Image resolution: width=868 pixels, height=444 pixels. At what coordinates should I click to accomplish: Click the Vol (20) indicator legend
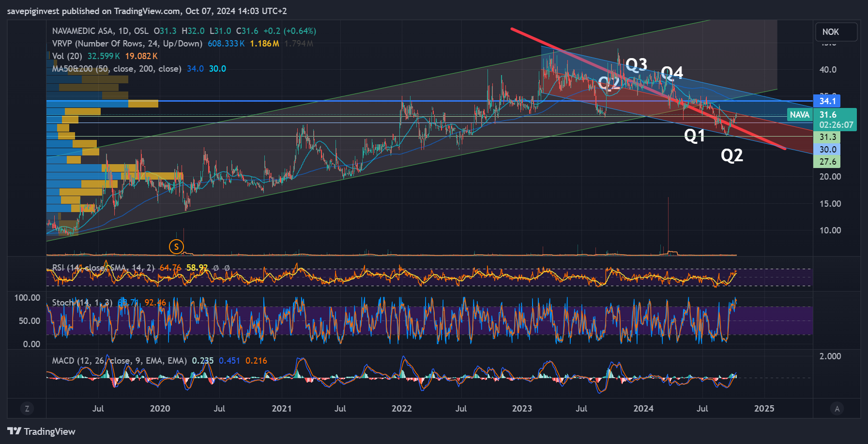(x=67, y=56)
